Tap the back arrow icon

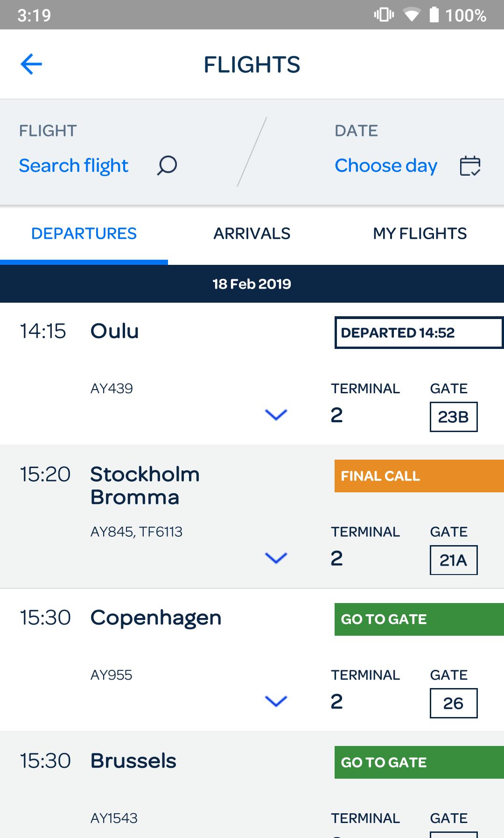(x=31, y=64)
